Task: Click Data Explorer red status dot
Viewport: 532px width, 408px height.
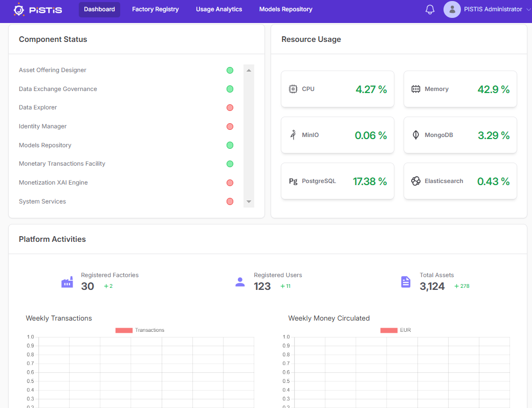Action: point(230,107)
